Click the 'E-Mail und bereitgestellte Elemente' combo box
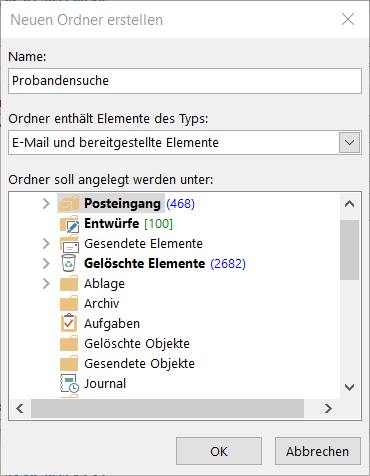Image resolution: width=370 pixels, height=476 pixels. click(x=185, y=143)
